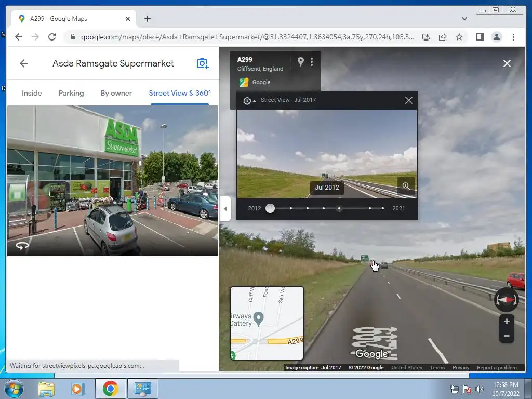Click the browser back arrow
Image resolution: width=532 pixels, height=399 pixels.
pos(19,37)
